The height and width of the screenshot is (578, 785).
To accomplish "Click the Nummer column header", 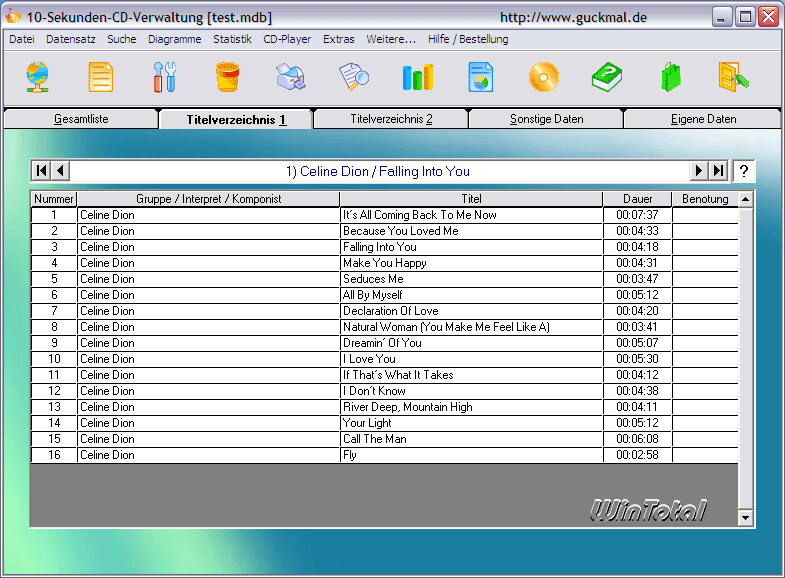I will (54, 199).
